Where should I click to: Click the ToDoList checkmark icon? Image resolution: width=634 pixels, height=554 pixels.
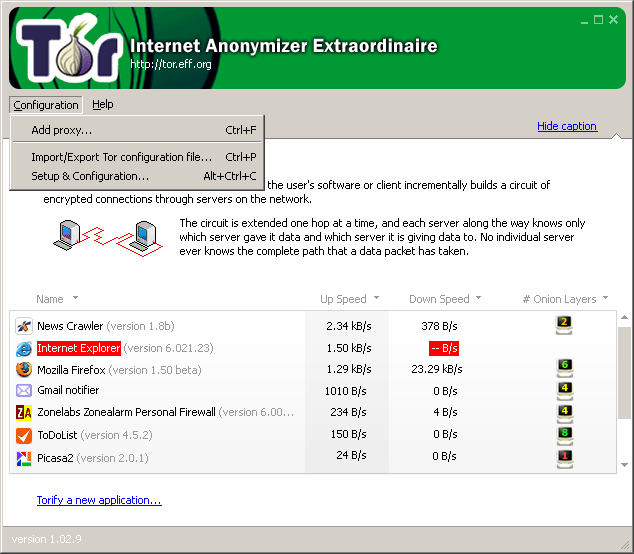click(x=24, y=435)
